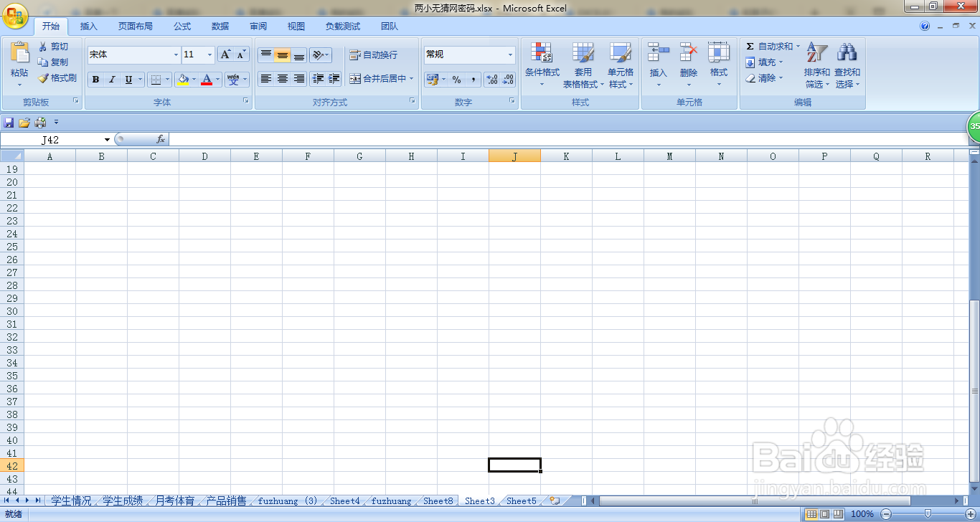
Task: Click the Paste clipboard icon
Action: pos(19,54)
